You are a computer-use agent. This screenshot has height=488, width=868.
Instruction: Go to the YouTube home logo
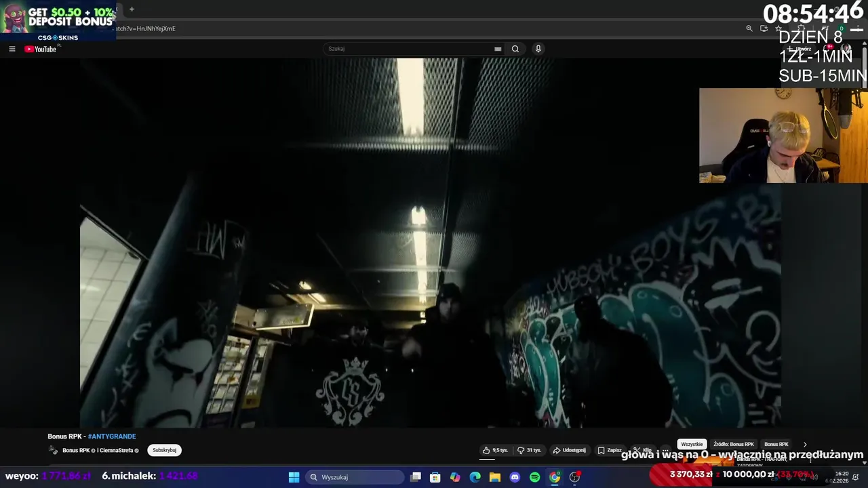(41, 49)
